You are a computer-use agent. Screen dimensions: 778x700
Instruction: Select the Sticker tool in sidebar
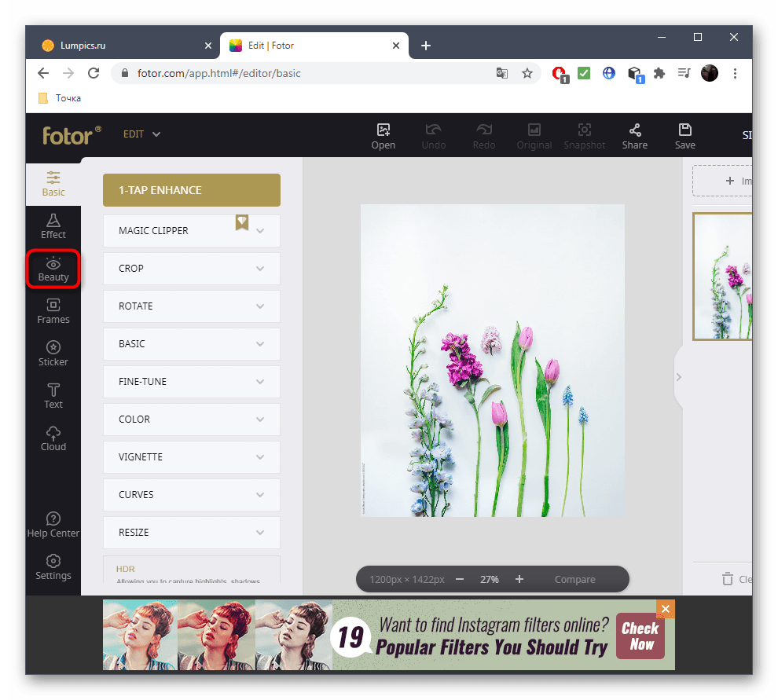[53, 354]
